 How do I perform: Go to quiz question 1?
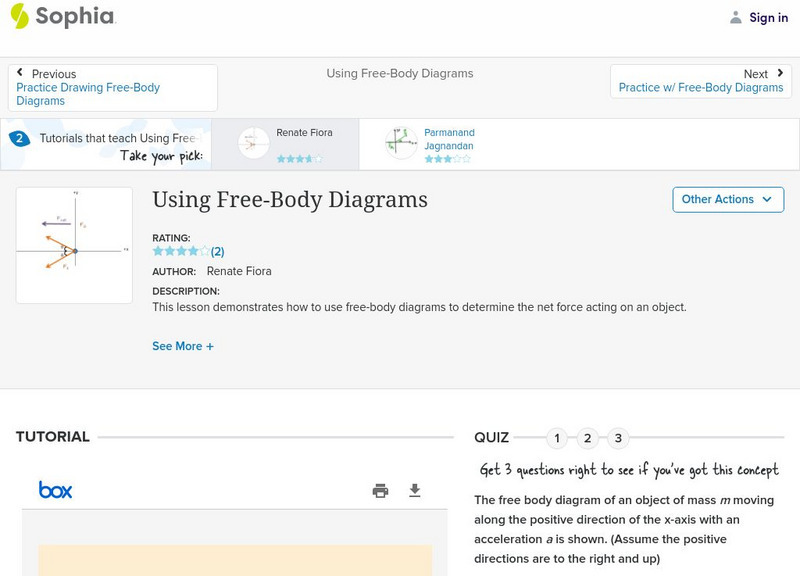557,438
